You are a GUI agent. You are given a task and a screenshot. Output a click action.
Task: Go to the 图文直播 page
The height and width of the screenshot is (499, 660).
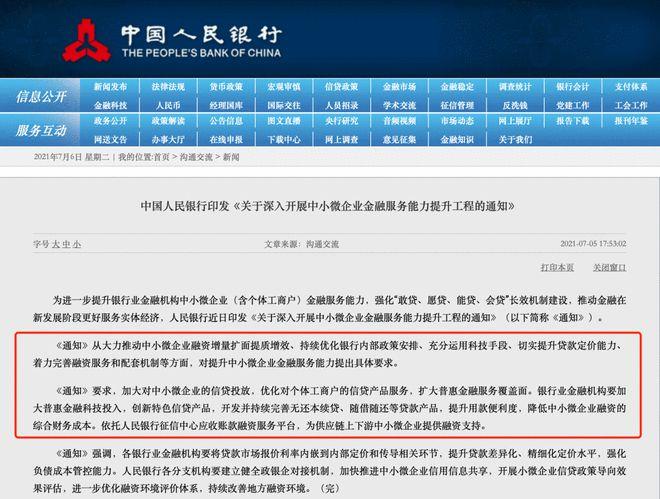click(x=284, y=121)
